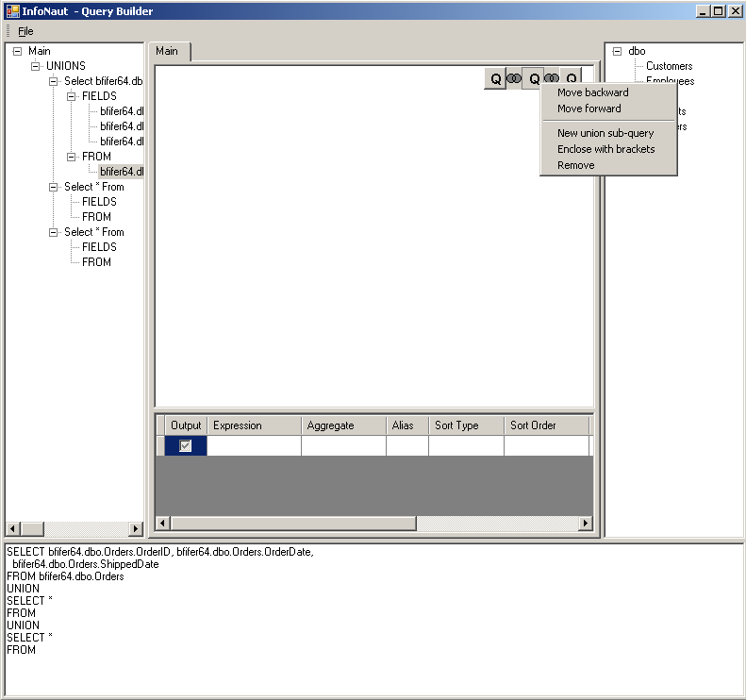Toggle the Output checkbox in grid row
746x700 pixels.
point(186,446)
